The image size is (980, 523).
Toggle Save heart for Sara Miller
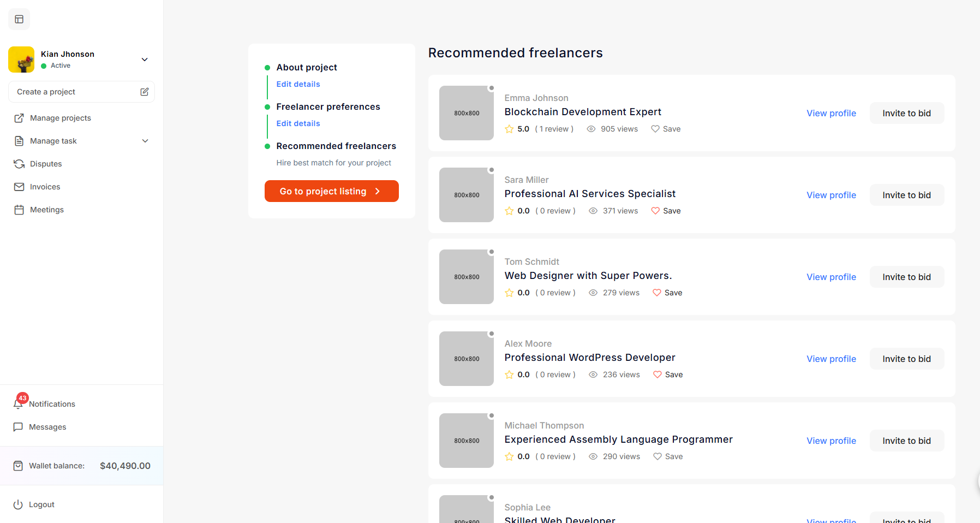655,211
